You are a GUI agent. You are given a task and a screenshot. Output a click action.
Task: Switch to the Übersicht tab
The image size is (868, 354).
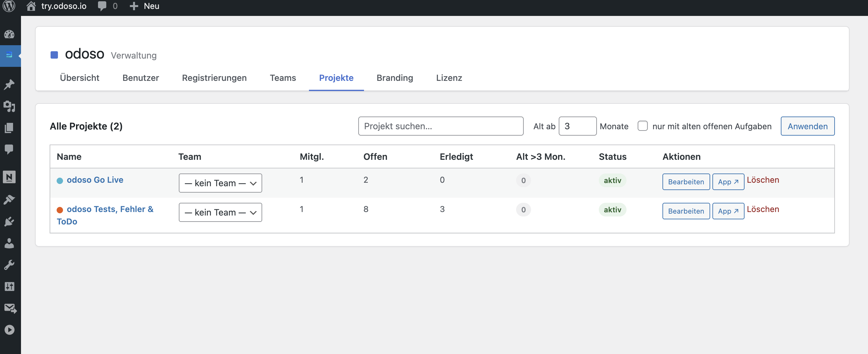pyautogui.click(x=80, y=78)
